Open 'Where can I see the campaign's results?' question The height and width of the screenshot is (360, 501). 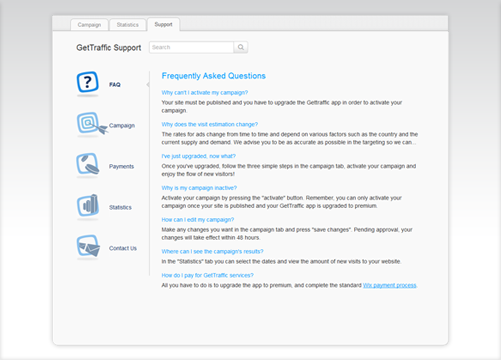pyautogui.click(x=212, y=251)
